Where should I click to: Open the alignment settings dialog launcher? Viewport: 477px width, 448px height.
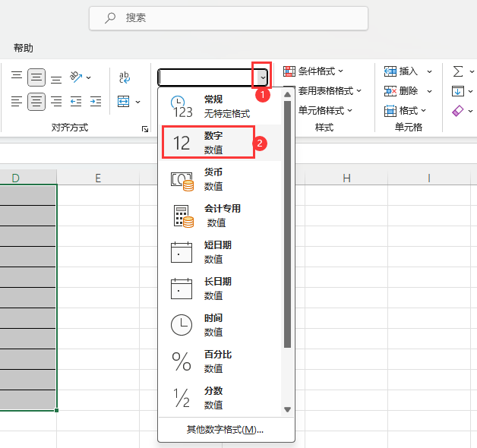click(145, 129)
